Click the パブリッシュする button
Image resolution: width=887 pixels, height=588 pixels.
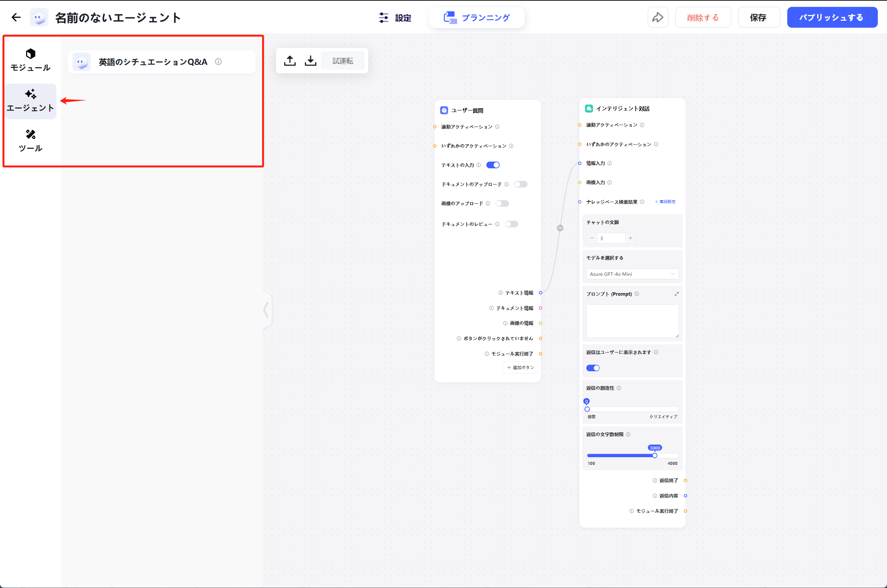pyautogui.click(x=832, y=18)
